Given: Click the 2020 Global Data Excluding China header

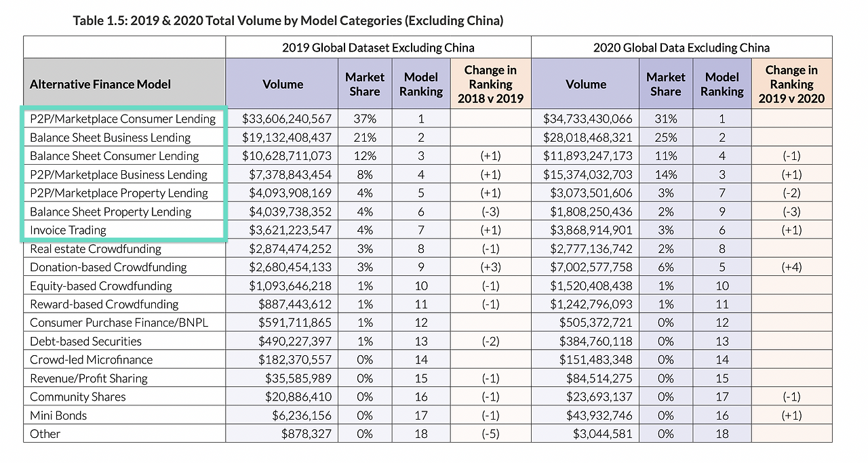Looking at the screenshot, I should pyautogui.click(x=682, y=47).
